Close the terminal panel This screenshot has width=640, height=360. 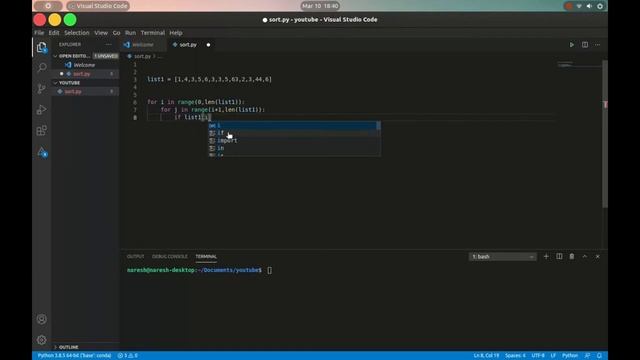pos(598,256)
